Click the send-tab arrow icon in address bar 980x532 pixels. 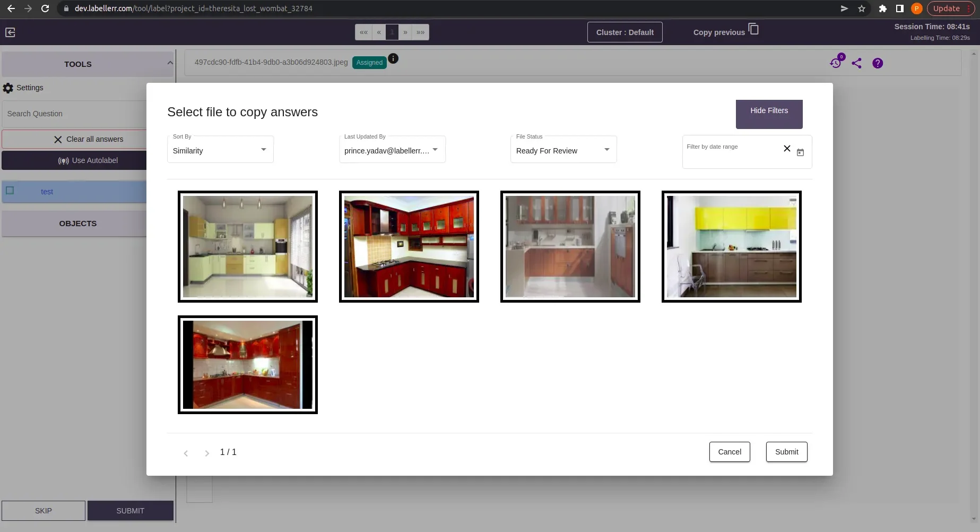point(844,8)
